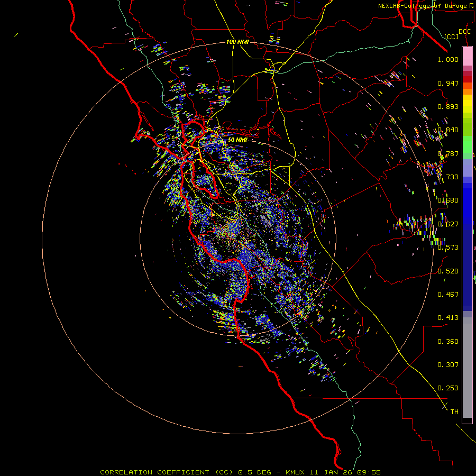The image size is (476, 476).
Task: Click the 0.5 DEG elevation angle text
Action: pos(254,472)
